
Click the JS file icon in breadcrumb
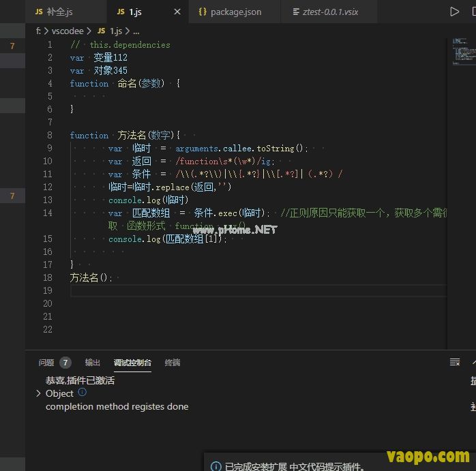click(102, 31)
